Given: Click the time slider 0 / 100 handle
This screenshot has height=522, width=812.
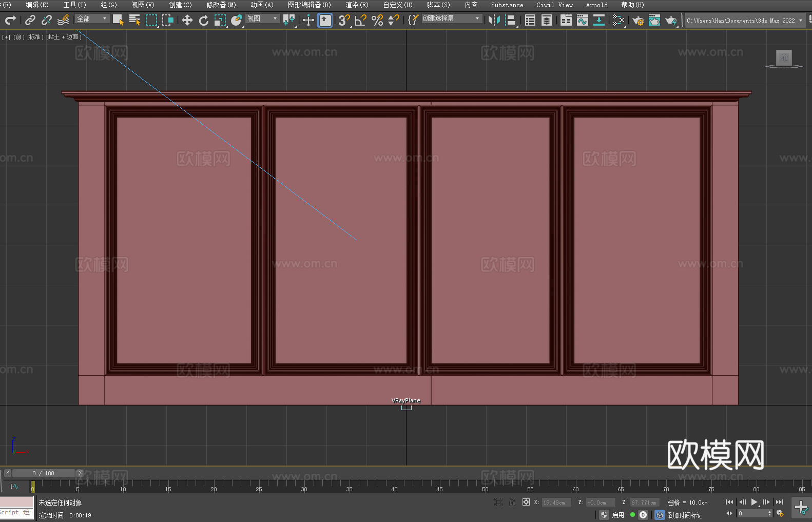Looking at the screenshot, I should 44,473.
